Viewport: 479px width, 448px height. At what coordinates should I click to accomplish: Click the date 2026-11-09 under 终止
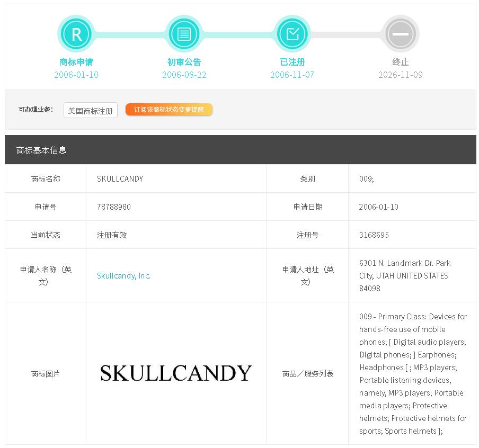(x=400, y=75)
